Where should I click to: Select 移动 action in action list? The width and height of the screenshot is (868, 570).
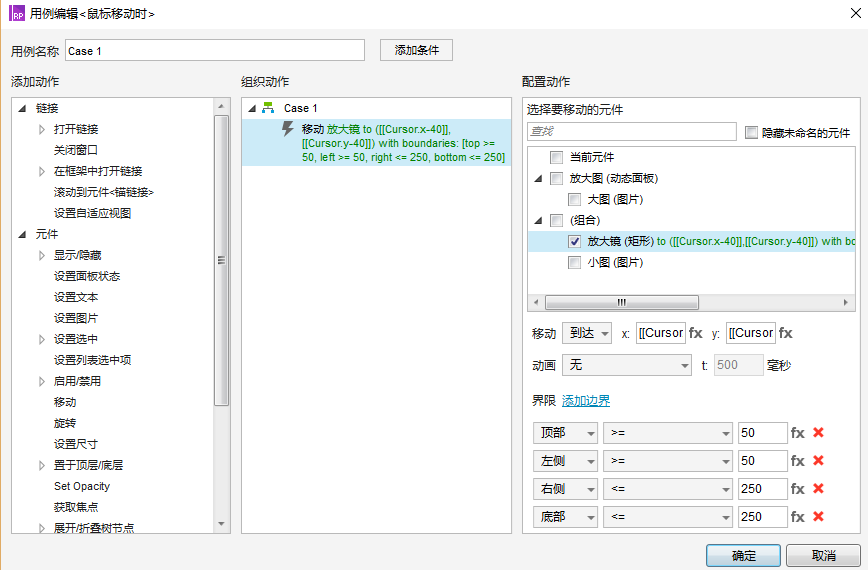[x=65, y=402]
